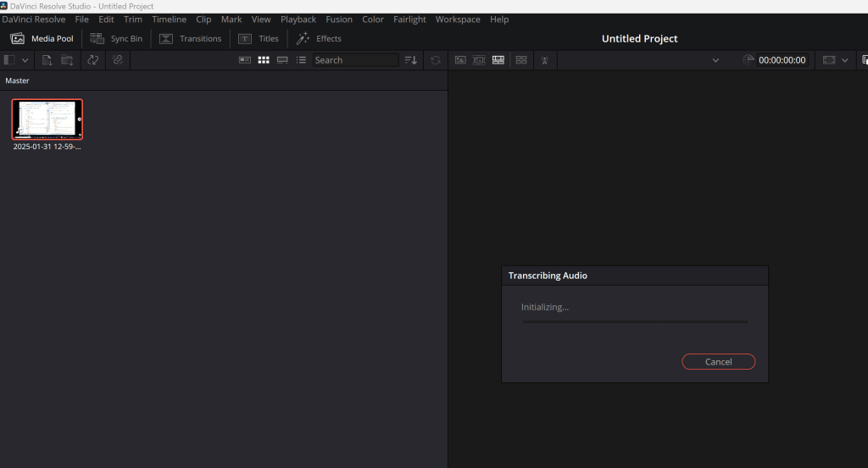Viewport: 868px width, 468px height.
Task: Open the viewer clip name dropdown
Action: [x=715, y=60]
